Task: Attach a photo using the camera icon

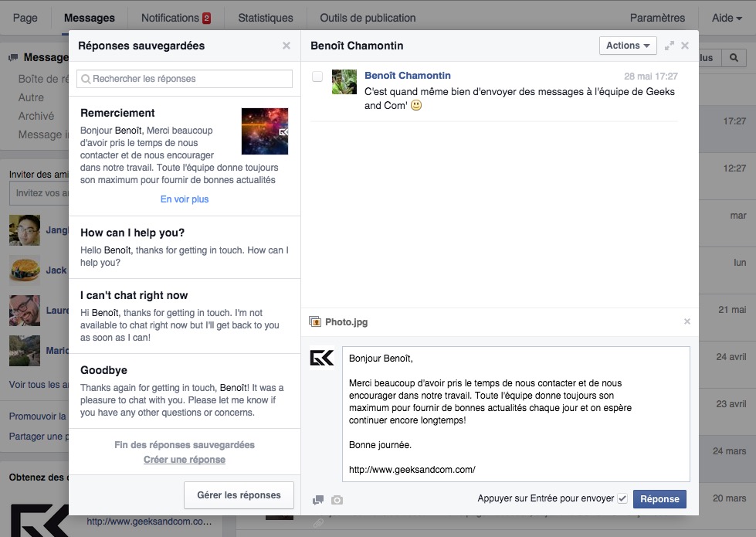Action: pyautogui.click(x=337, y=499)
